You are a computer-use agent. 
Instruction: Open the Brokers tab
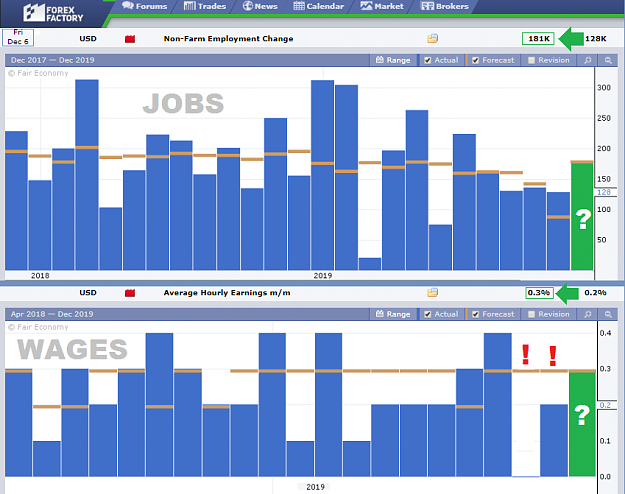445,6
